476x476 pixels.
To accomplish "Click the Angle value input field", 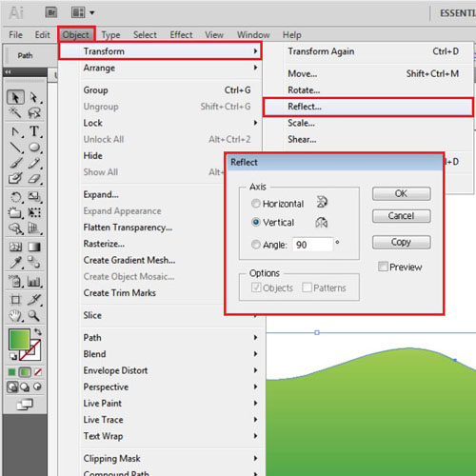I will (312, 245).
